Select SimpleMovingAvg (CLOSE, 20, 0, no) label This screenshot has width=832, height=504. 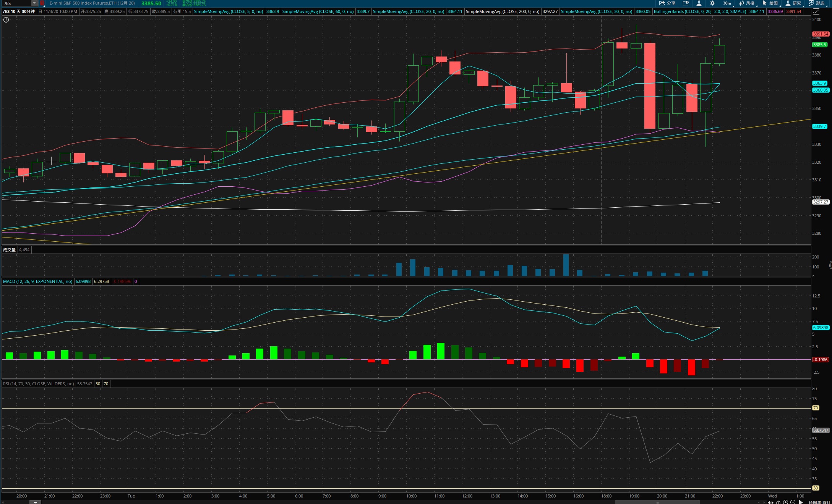[409, 11]
